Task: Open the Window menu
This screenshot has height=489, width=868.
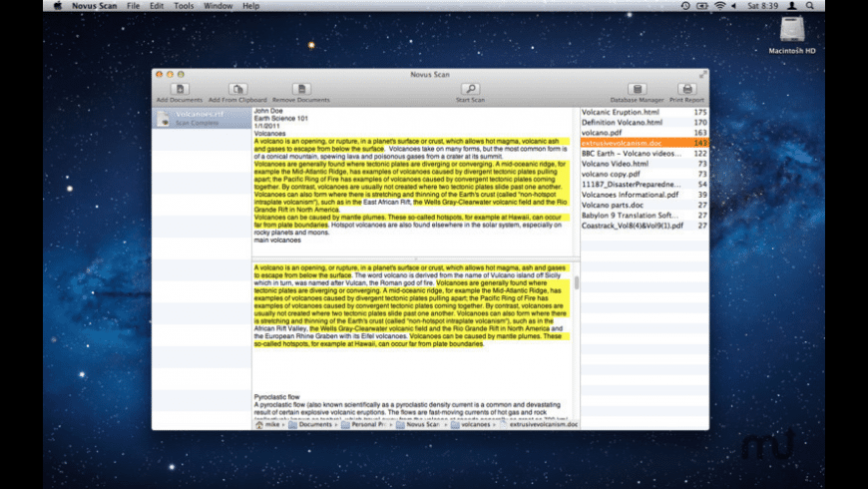Action: 218,6
